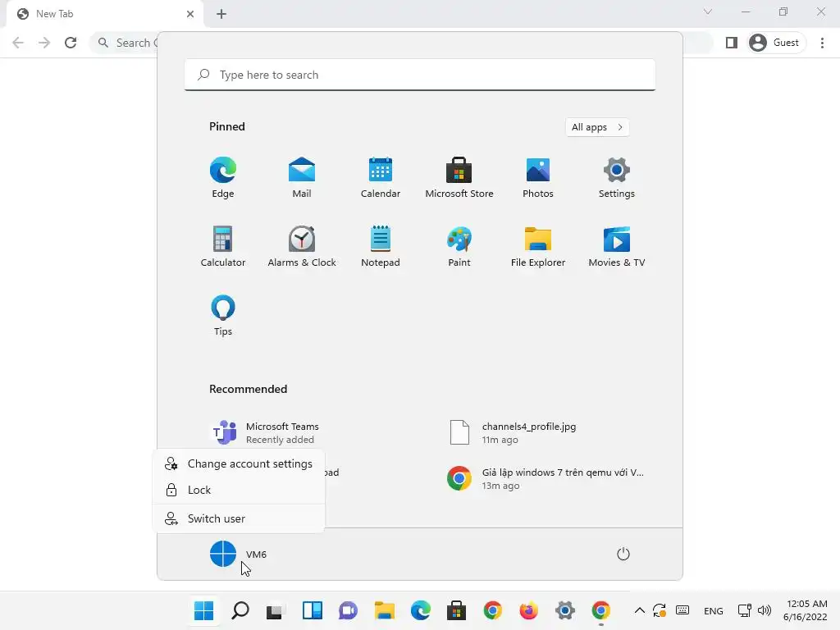This screenshot has width=840, height=630.
Task: Open Widgets from the taskbar
Action: coord(313,610)
